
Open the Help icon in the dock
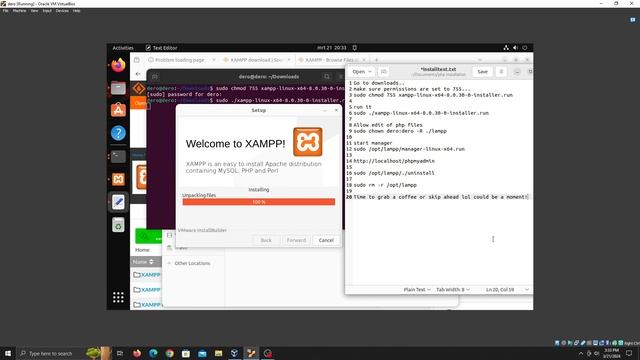(118, 133)
